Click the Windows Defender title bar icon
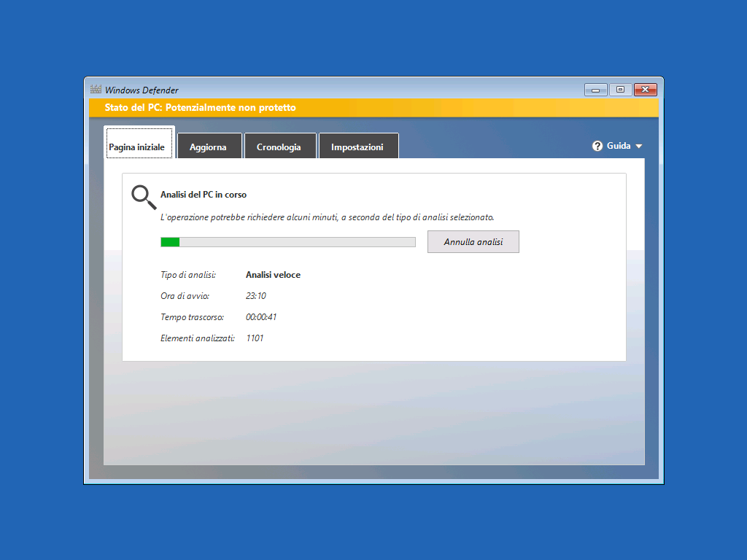747x560 pixels. pos(96,90)
